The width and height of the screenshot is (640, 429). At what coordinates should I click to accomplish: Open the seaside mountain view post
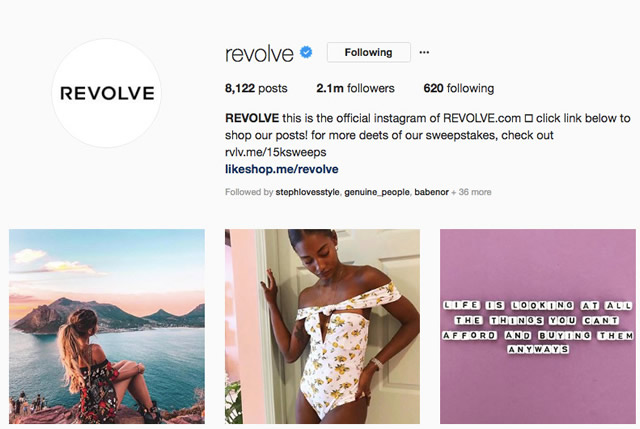107,327
